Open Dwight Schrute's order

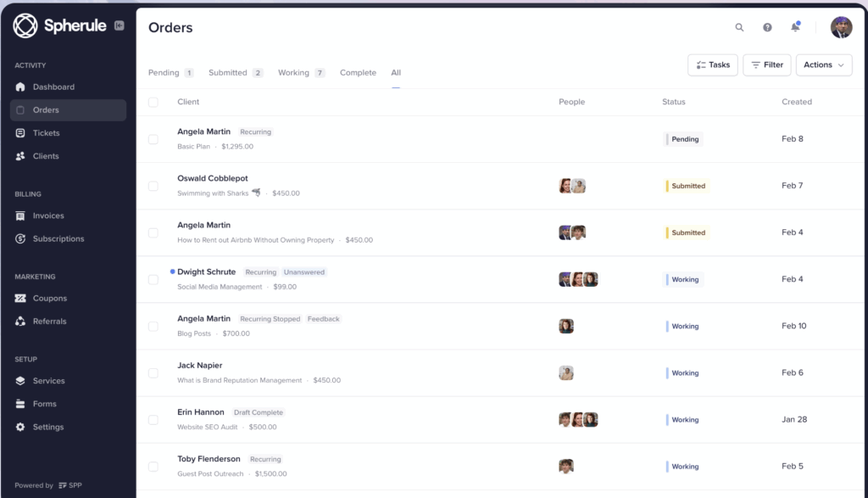207,272
